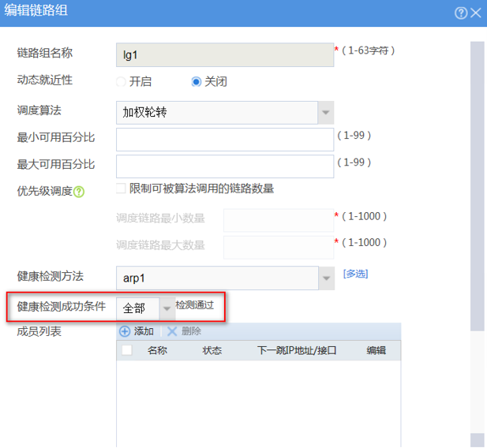Click the 名称 column header in member list
487x448 pixels.
click(158, 350)
